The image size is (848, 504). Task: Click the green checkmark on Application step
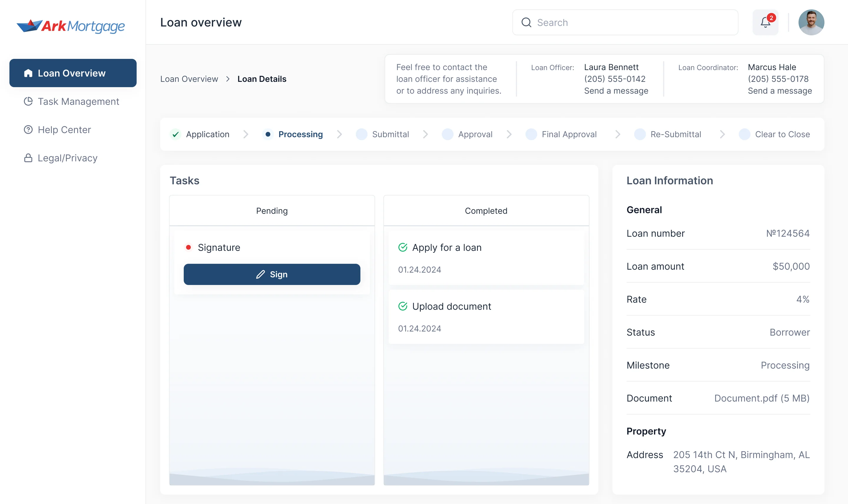(x=175, y=135)
